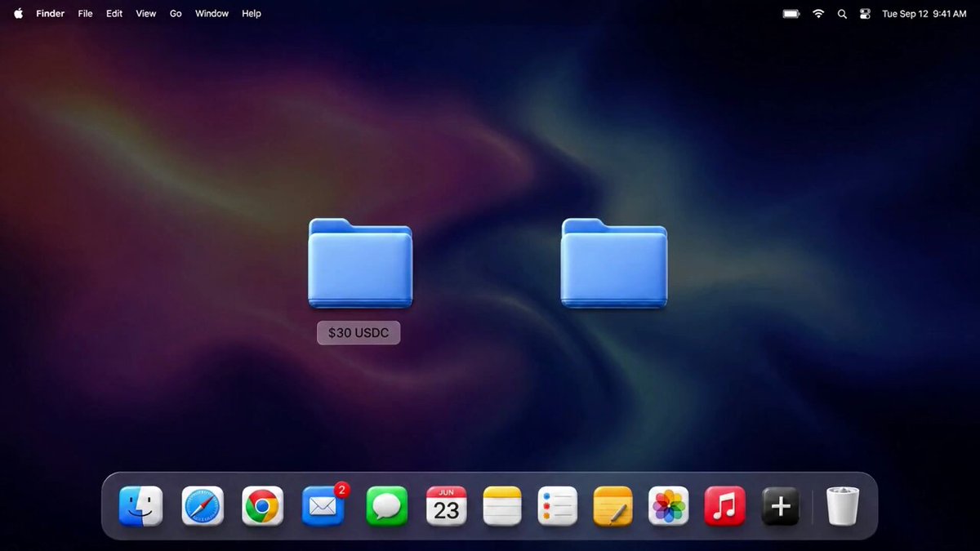
Task: Open the Go menu
Action: (x=176, y=14)
